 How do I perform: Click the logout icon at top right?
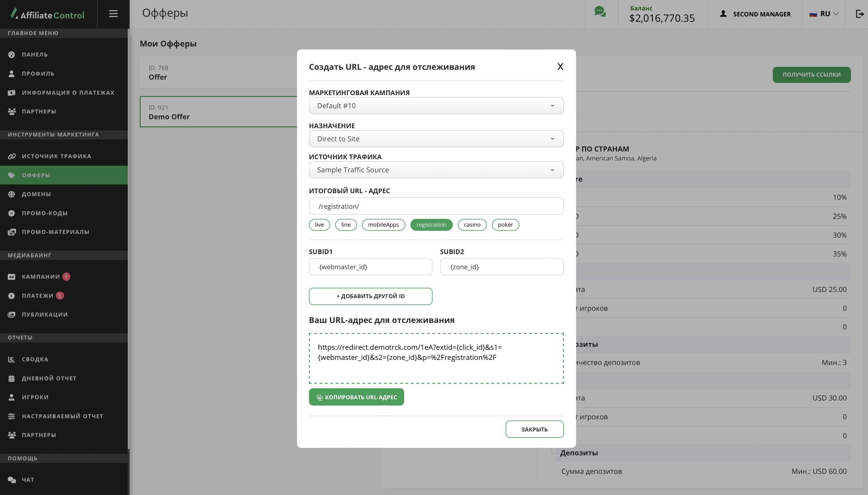pos(860,14)
